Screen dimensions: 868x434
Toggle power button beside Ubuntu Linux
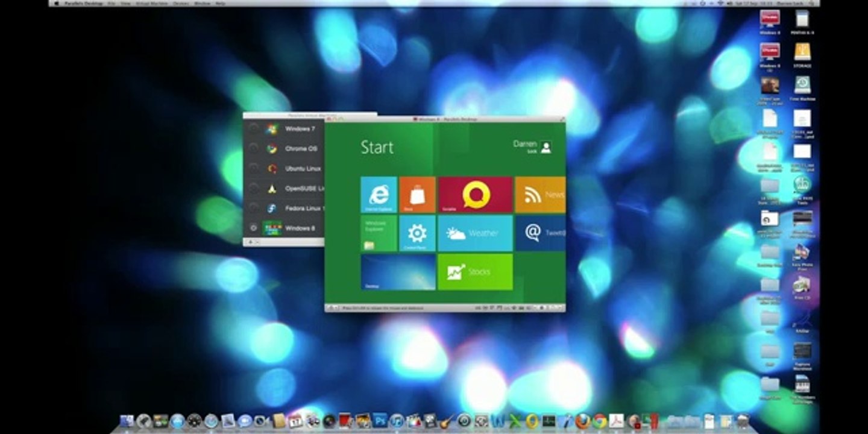(254, 168)
